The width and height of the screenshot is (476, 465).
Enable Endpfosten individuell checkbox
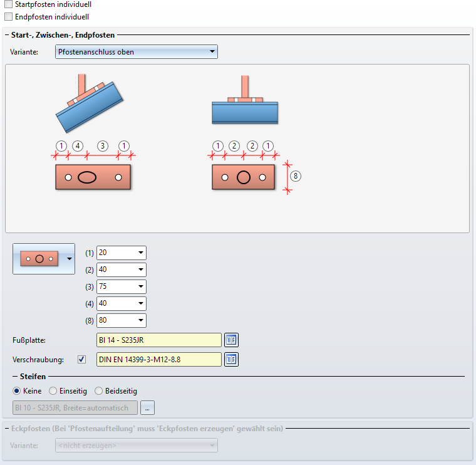click(9, 17)
